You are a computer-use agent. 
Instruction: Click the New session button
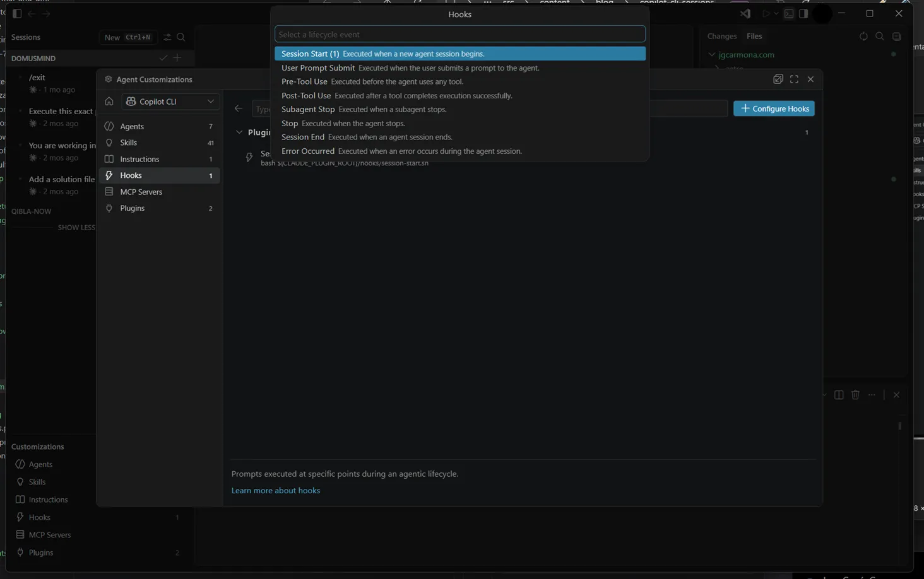pos(128,37)
